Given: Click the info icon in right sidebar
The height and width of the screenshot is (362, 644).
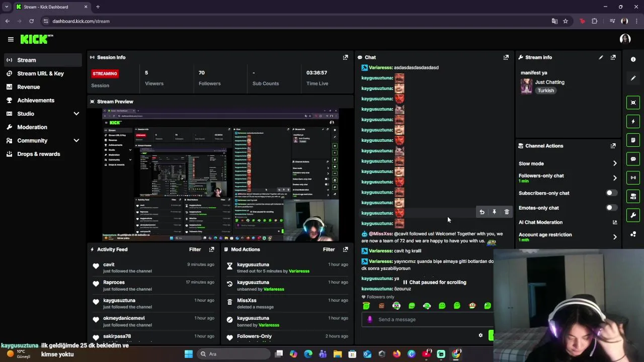Looking at the screenshot, I should pyautogui.click(x=633, y=59).
